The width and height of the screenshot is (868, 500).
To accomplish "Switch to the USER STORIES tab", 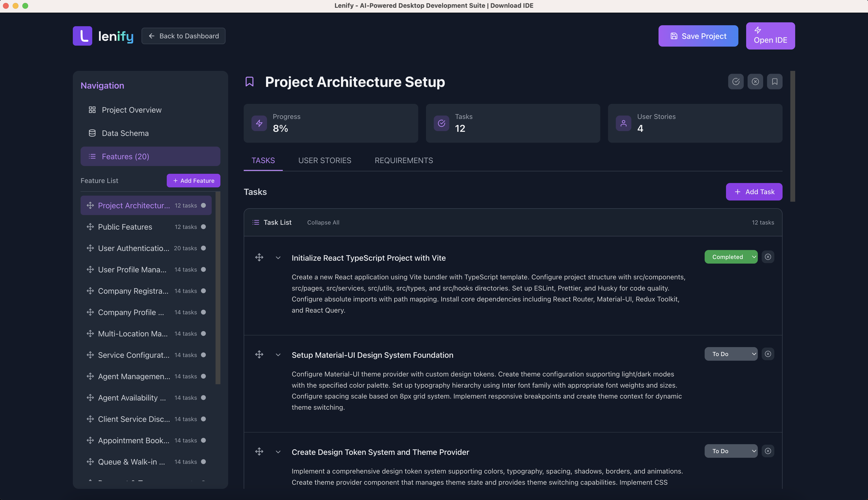I will pos(325,160).
